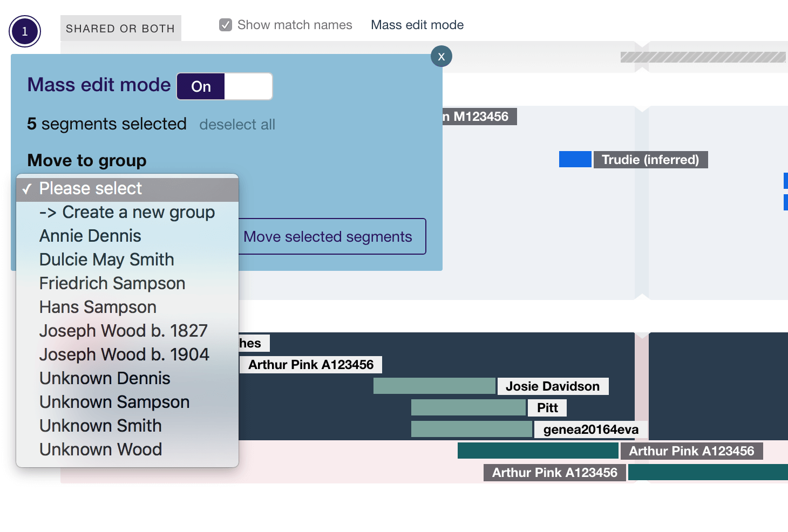Screen dimensions: 788x532
Task: Open Mass edit mode link in header
Action: coord(417,25)
